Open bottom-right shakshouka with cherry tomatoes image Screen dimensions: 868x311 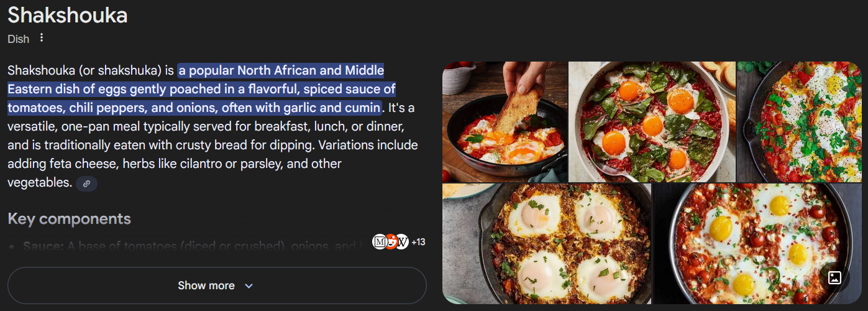click(x=757, y=244)
